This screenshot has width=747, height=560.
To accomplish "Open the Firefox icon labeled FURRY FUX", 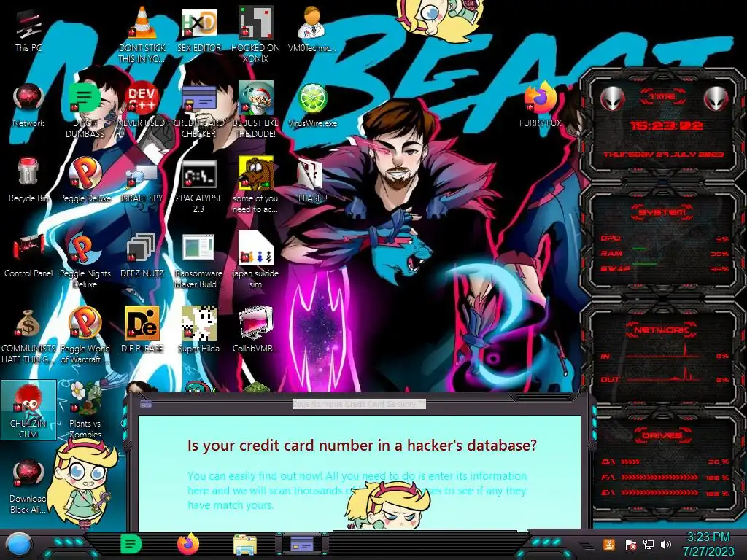I will [541, 105].
